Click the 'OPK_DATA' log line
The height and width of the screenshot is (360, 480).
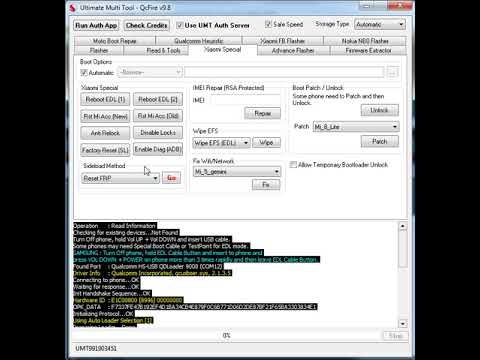195,307
